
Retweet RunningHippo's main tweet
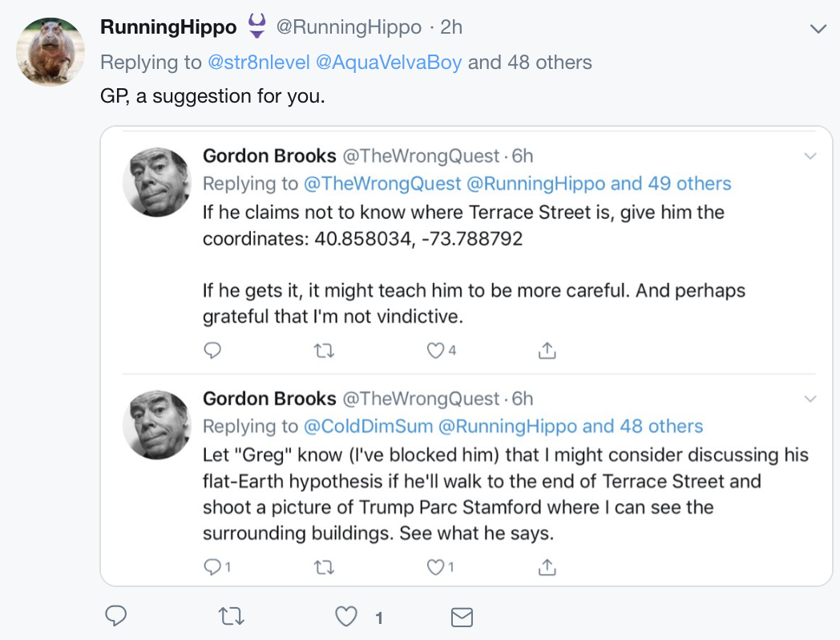coord(231,616)
